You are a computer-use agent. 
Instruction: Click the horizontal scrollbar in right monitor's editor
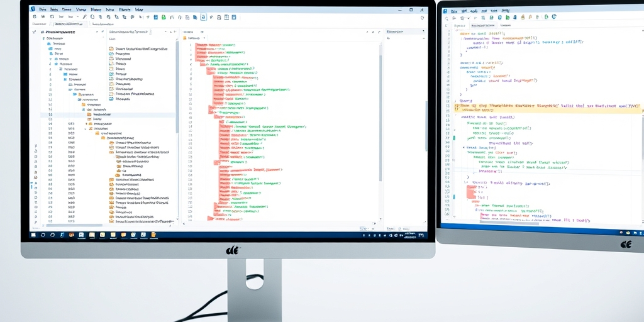click(x=509, y=222)
